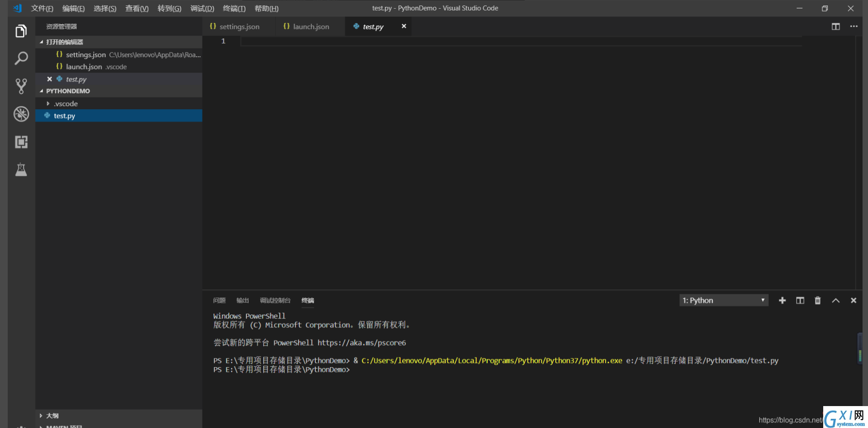This screenshot has width=868, height=428.
Task: Select the 终端 panel tab
Action: [308, 301]
